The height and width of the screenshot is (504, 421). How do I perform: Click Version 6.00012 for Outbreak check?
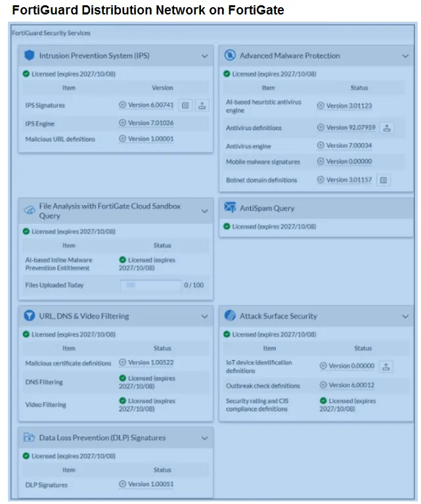(x=351, y=385)
